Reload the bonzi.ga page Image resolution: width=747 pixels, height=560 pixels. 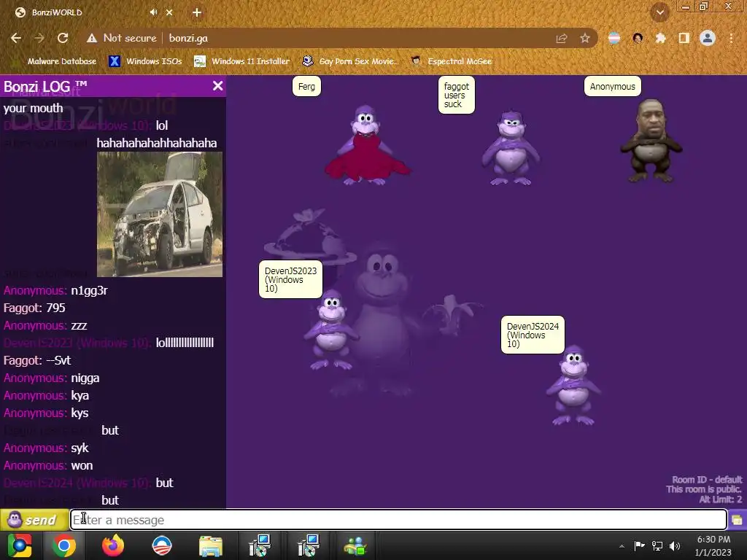pos(63,38)
